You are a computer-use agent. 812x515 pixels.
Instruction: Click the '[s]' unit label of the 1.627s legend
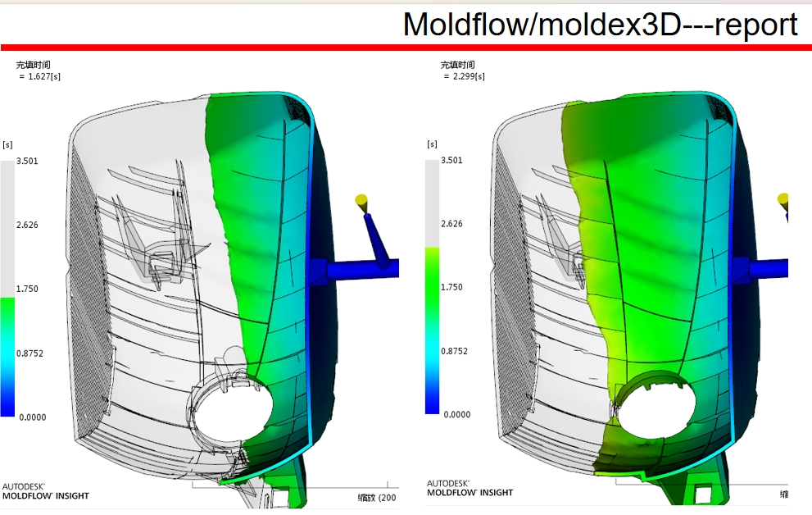[7, 144]
